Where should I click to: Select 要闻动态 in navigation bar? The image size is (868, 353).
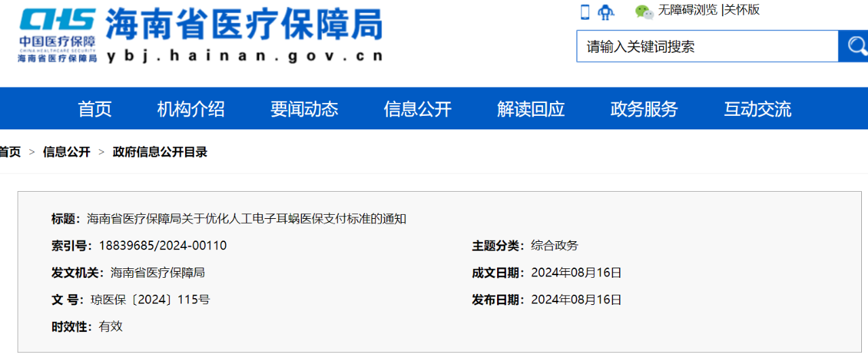pos(304,109)
